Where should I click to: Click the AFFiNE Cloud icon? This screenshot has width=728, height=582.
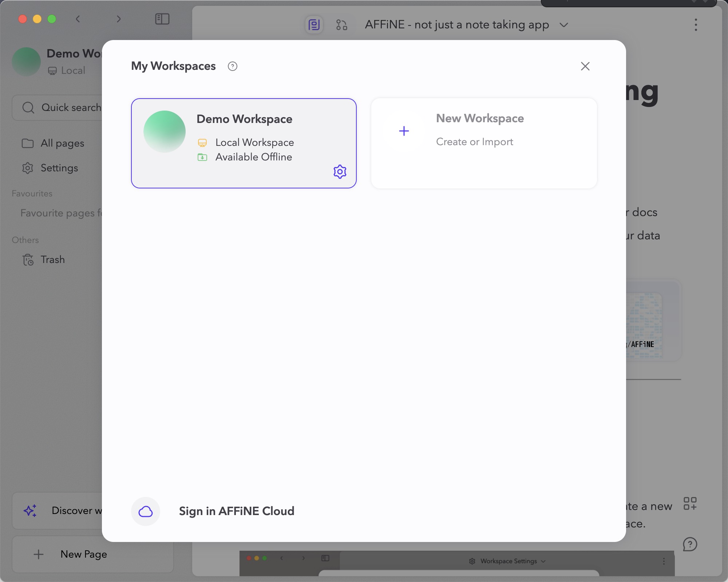pyautogui.click(x=145, y=511)
